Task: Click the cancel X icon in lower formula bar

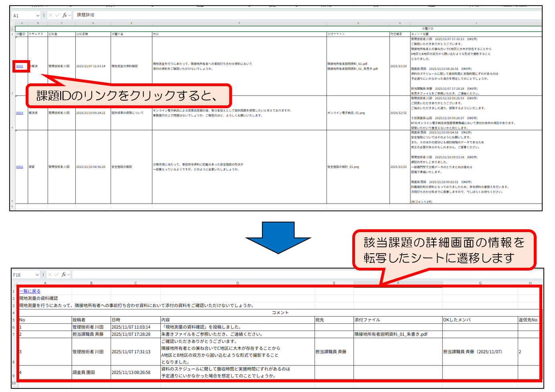Action: [50, 275]
